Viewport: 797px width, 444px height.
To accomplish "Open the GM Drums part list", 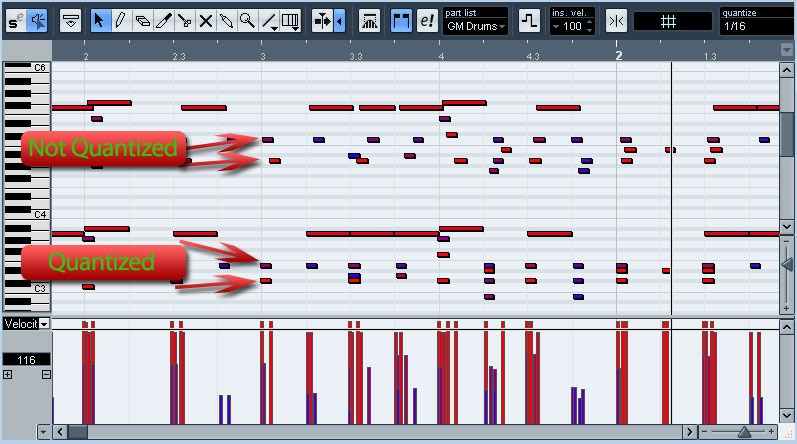I will 475,26.
